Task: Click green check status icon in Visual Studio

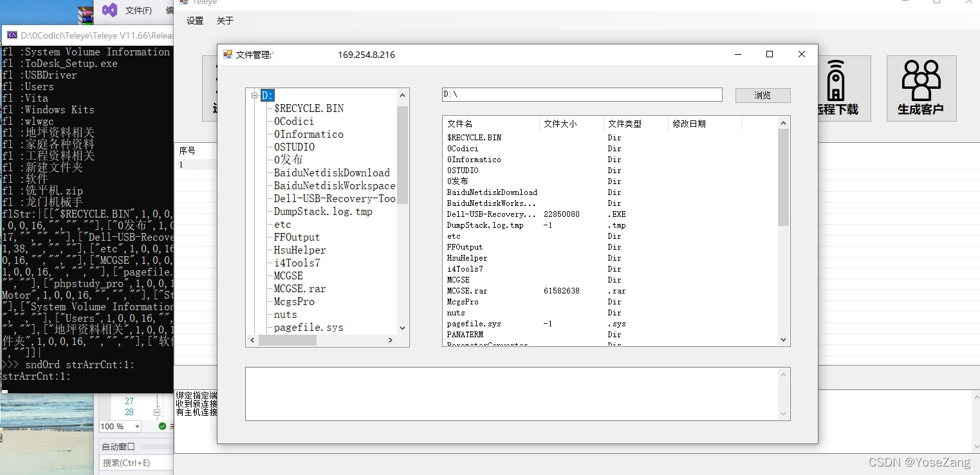Action: 162,426
